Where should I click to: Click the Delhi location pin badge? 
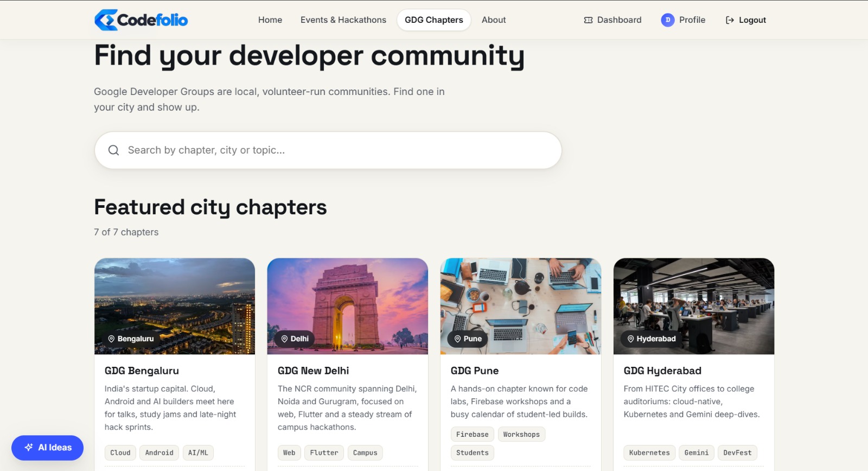[295, 339]
